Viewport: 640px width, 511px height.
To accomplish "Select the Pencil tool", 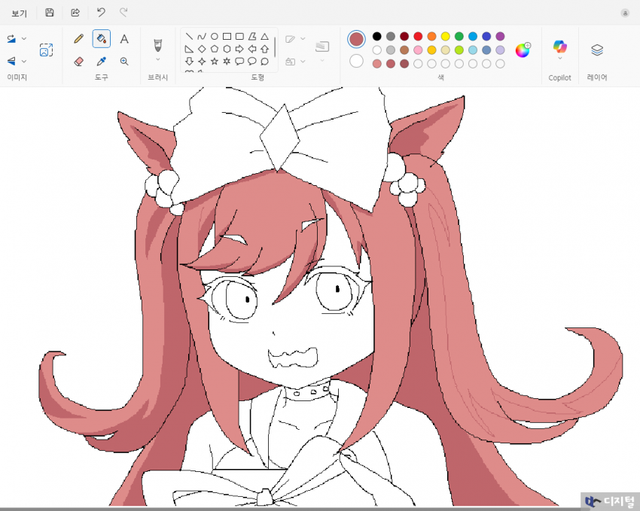I will [x=79, y=39].
